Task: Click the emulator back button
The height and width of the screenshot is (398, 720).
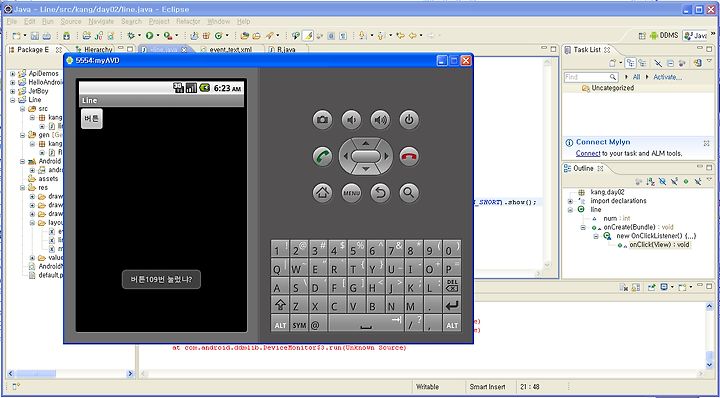Action: (380, 193)
